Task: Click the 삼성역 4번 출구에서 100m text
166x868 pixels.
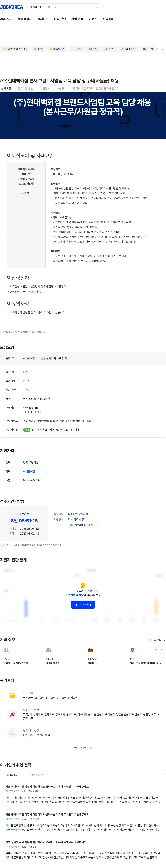Action: pos(56,430)
